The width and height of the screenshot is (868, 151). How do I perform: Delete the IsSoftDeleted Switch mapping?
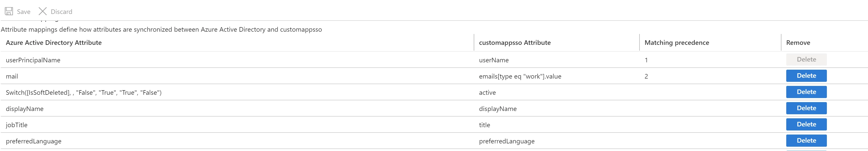(806, 92)
